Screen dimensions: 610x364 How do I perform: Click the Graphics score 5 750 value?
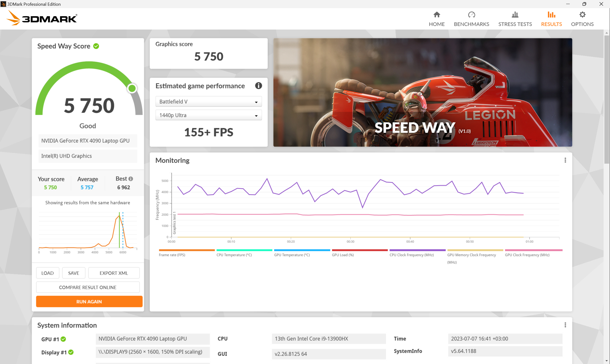[209, 57]
